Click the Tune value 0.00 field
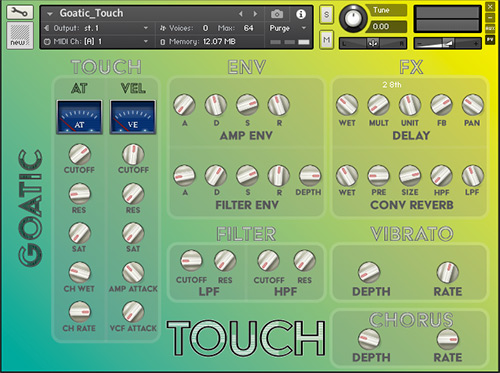This screenshot has height=373, width=500. [386, 27]
